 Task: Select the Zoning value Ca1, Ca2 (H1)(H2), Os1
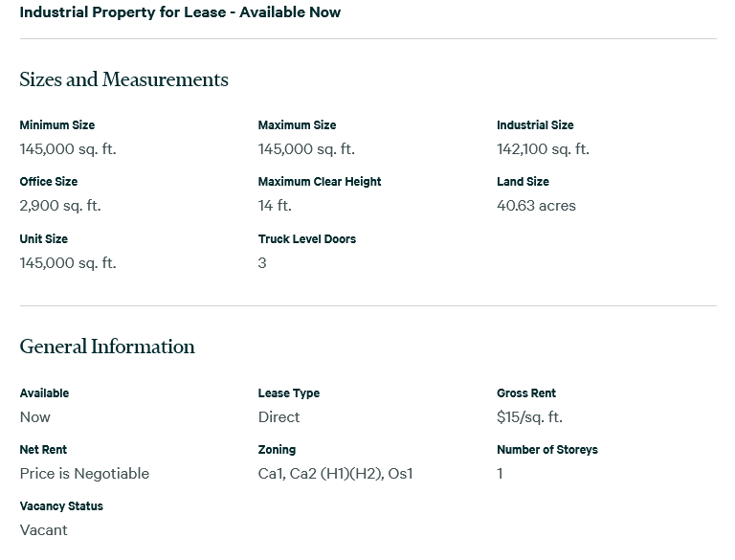coord(336,474)
